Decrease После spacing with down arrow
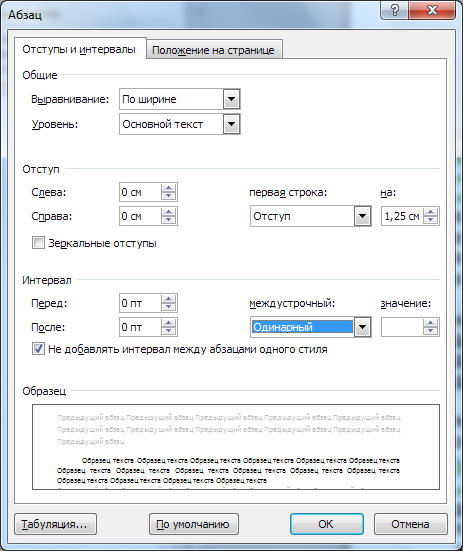This screenshot has height=551, width=463. pos(169,331)
